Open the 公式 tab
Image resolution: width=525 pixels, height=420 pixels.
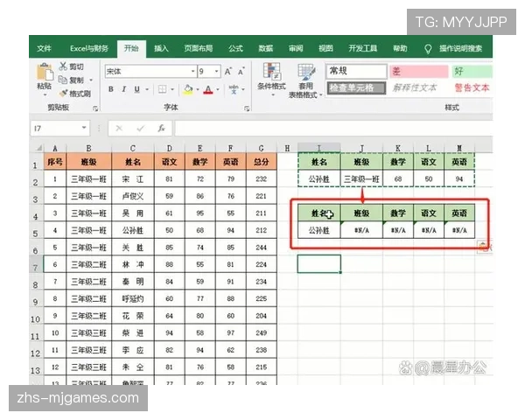coord(235,49)
